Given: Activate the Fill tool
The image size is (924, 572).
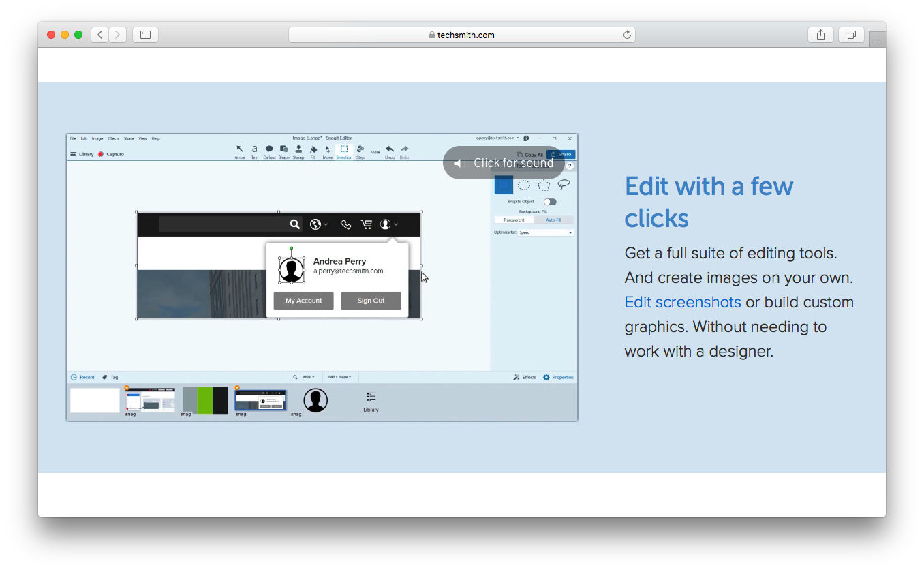Looking at the screenshot, I should pyautogui.click(x=313, y=151).
